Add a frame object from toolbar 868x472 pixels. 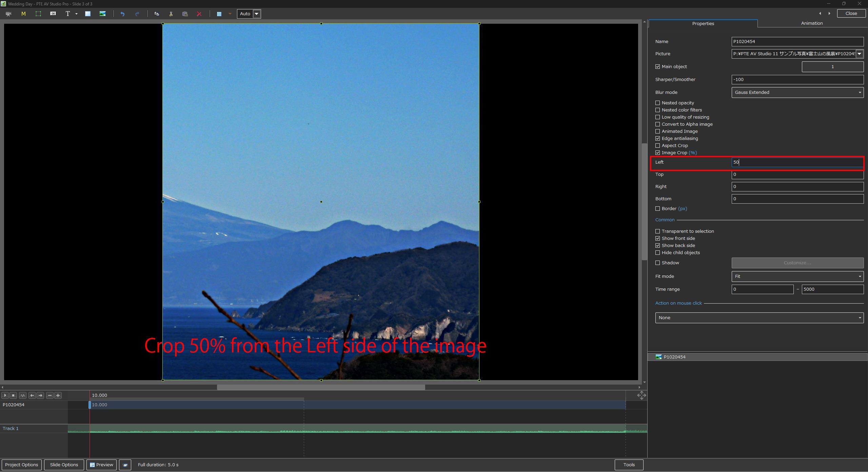point(38,14)
